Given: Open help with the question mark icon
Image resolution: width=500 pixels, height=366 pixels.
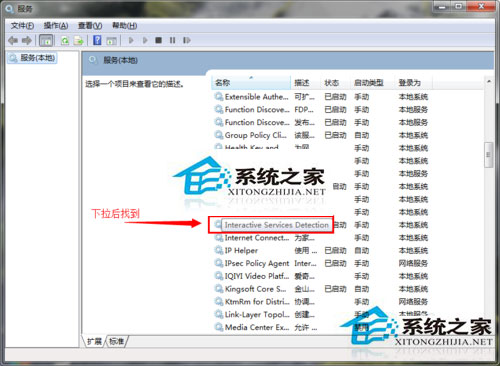Looking at the screenshot, I should (x=97, y=40).
